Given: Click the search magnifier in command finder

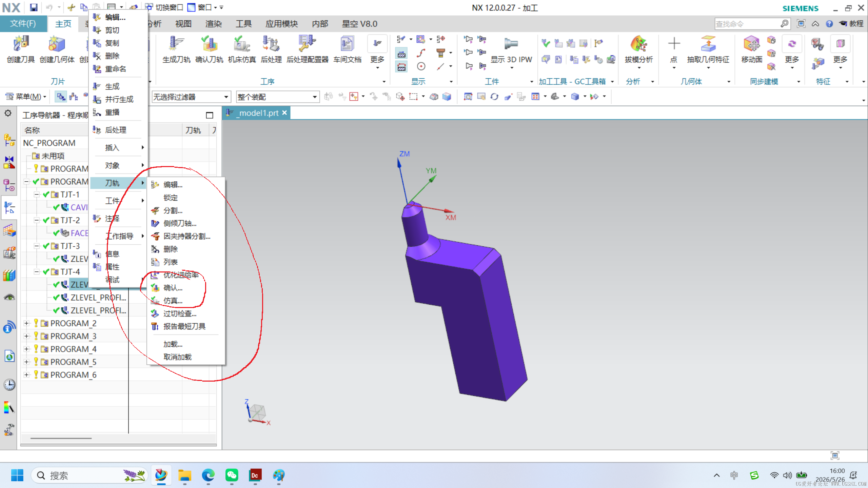Looking at the screenshot, I should click(x=785, y=24).
